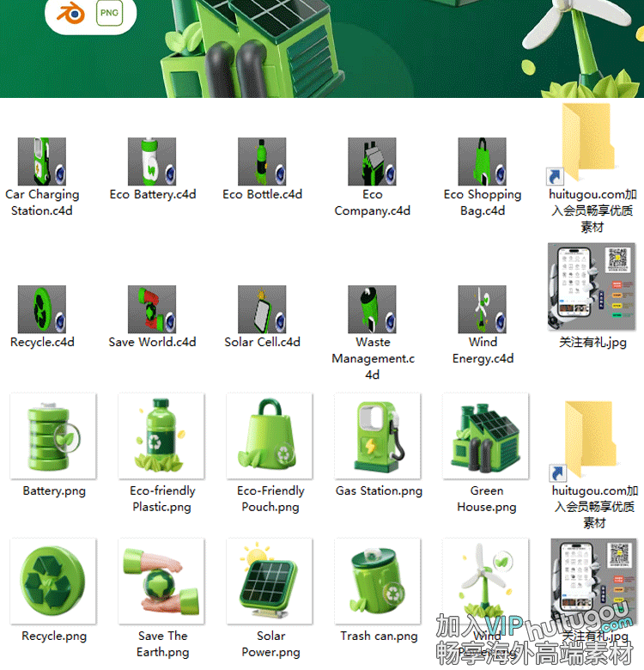This screenshot has height=670, width=644.
Task: Select the Recycle.c4d file icon
Action: [x=42, y=309]
